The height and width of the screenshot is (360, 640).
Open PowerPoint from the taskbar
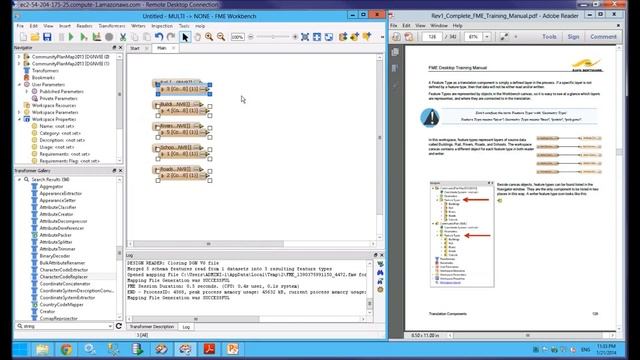pyautogui.click(x=233, y=349)
